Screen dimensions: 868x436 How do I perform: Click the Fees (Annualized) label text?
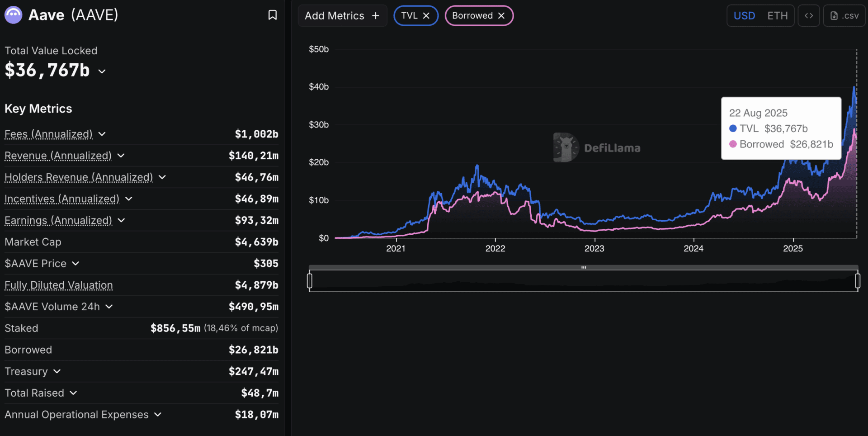48,134
